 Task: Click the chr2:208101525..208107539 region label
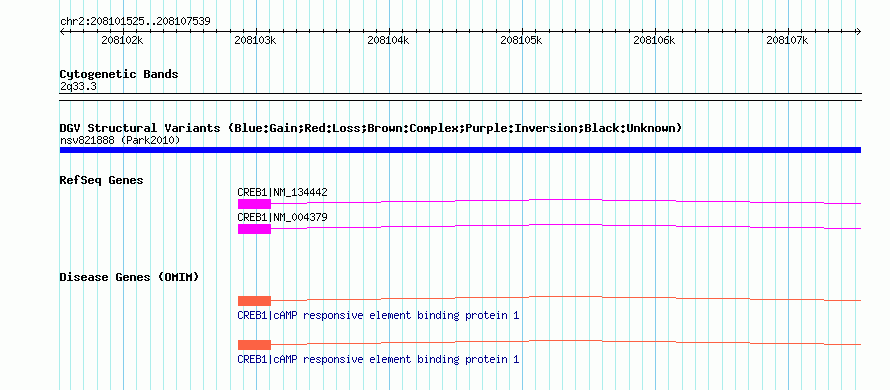[135, 22]
